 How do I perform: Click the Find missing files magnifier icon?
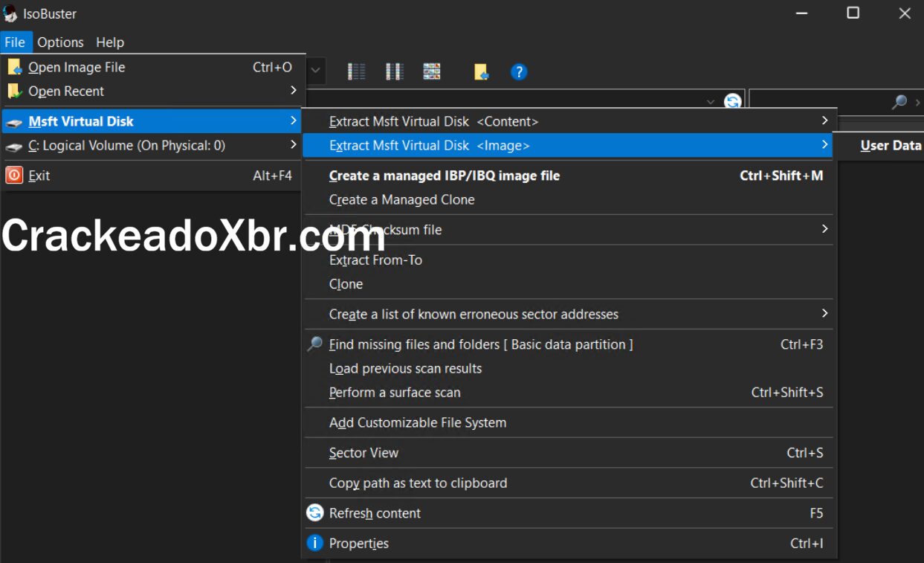pos(315,344)
